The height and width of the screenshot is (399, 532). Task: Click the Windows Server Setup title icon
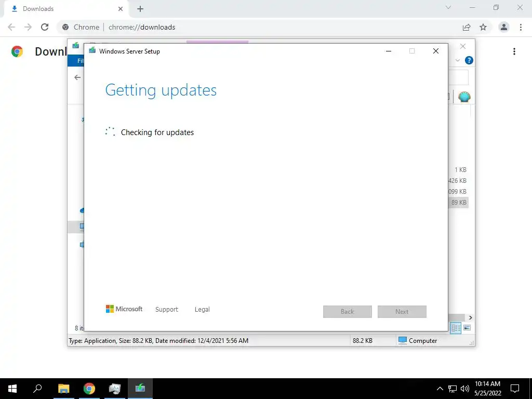click(92, 51)
